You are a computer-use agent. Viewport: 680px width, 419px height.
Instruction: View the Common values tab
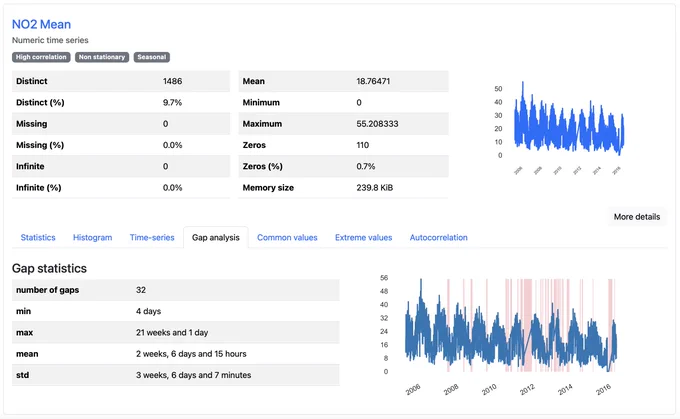(287, 238)
